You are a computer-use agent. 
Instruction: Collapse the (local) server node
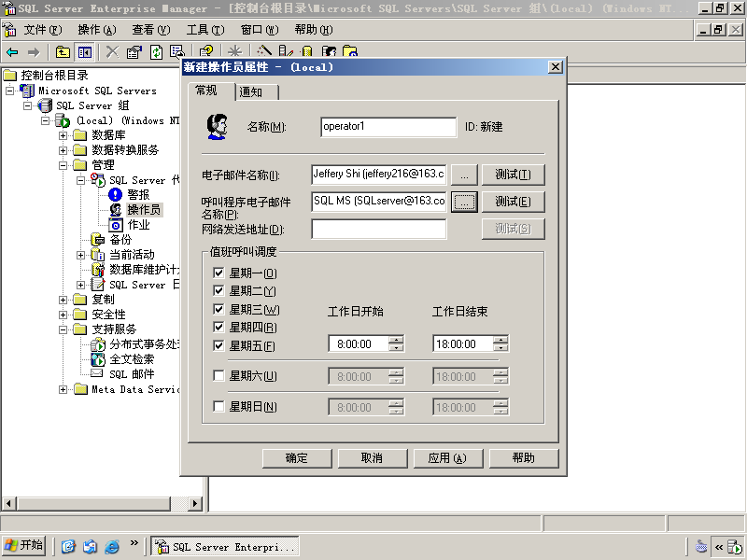45,120
